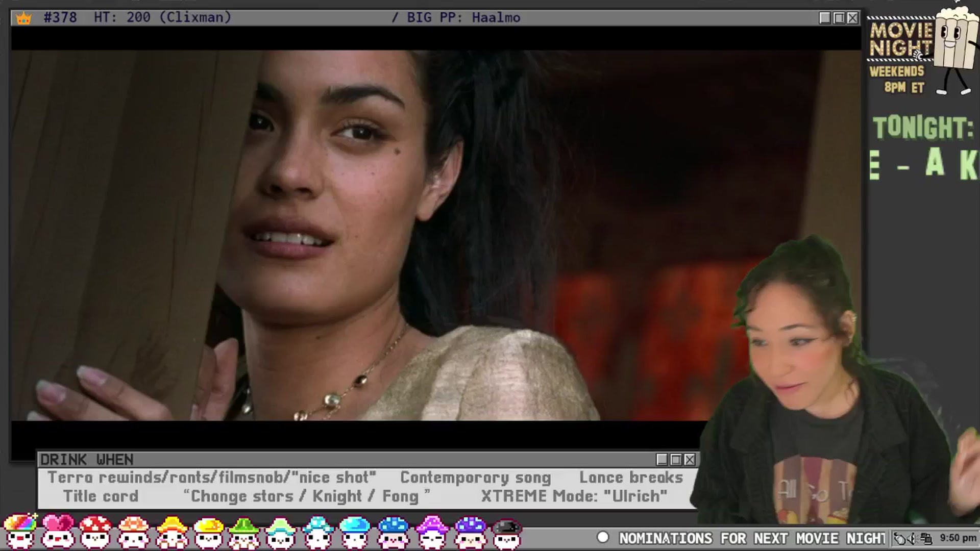Minimize the movie player window

coord(825,18)
